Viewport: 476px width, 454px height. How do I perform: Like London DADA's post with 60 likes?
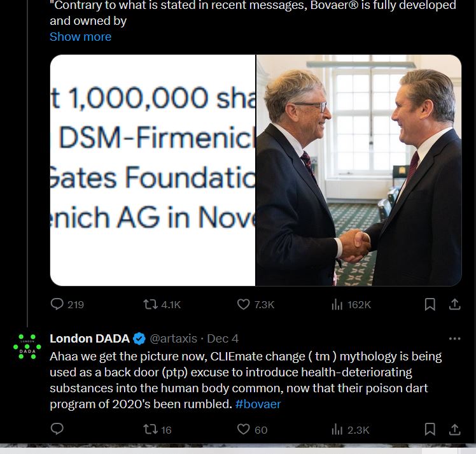[244, 429]
